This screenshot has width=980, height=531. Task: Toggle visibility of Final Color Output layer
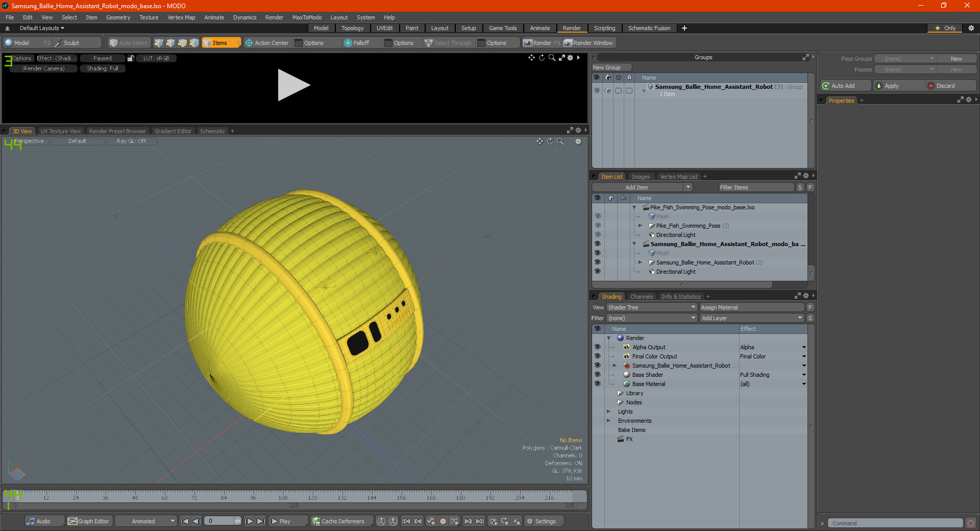pyautogui.click(x=597, y=356)
